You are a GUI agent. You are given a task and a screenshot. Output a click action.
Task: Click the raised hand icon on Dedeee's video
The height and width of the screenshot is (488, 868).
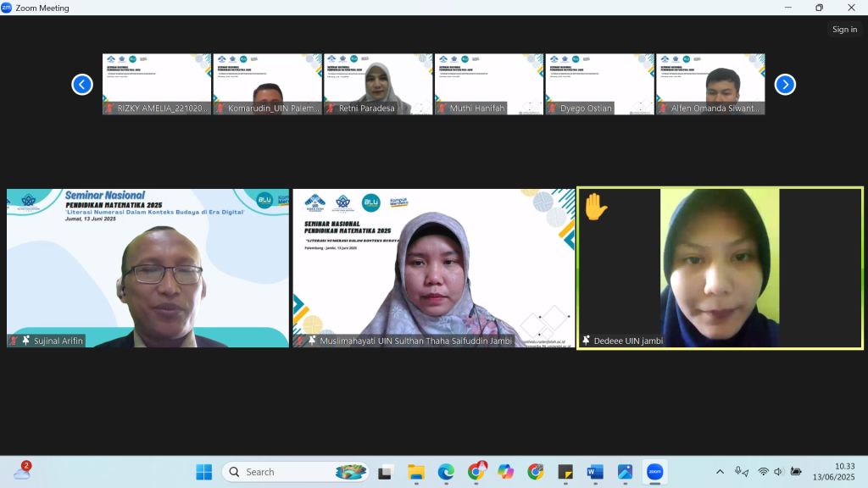596,207
